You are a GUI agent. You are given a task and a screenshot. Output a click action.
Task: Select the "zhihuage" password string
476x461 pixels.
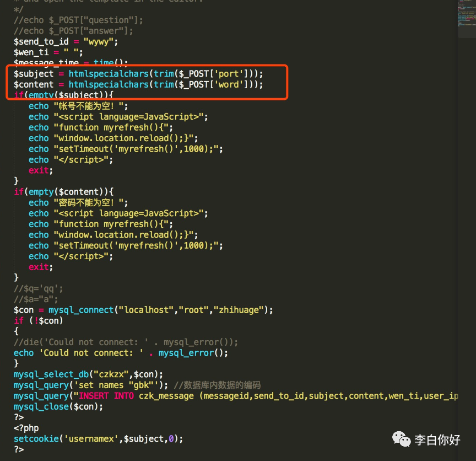(x=239, y=310)
